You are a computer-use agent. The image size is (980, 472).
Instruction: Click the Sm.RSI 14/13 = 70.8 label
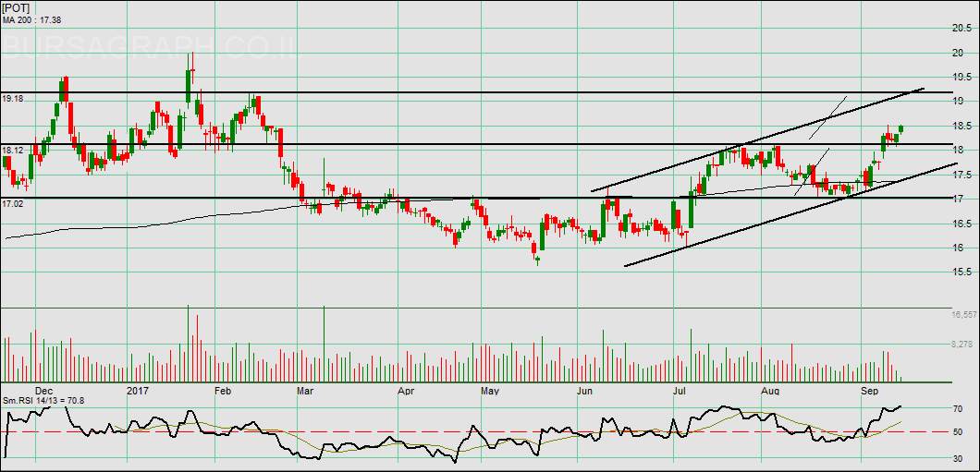click(43, 400)
